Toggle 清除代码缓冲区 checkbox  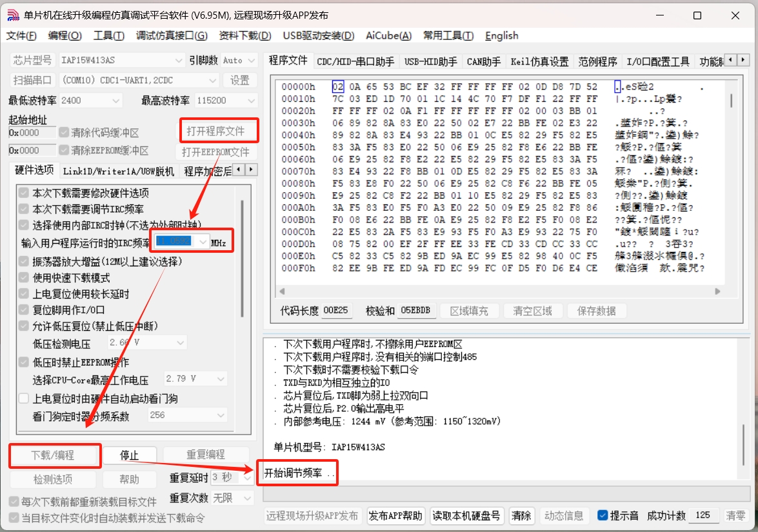(x=64, y=132)
